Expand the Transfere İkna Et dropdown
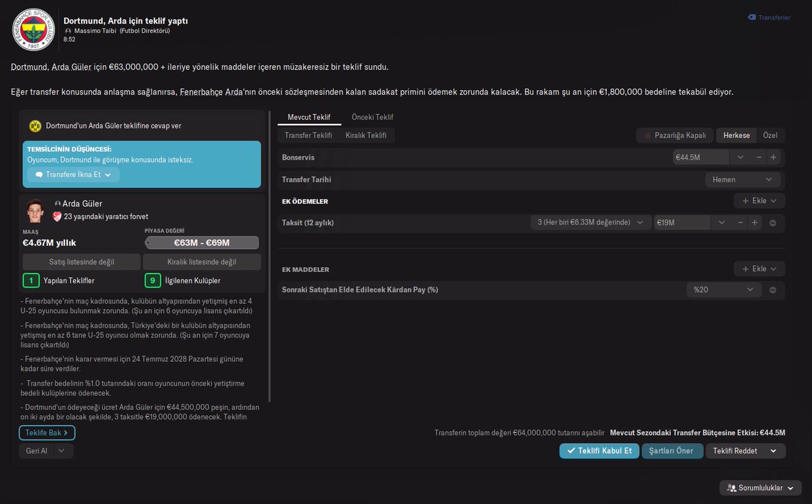Screen dimensions: 812x504 [73, 175]
